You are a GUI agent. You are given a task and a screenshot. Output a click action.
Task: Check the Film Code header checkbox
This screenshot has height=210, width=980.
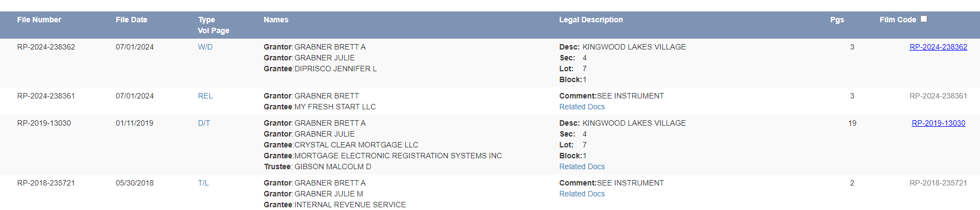[924, 19]
